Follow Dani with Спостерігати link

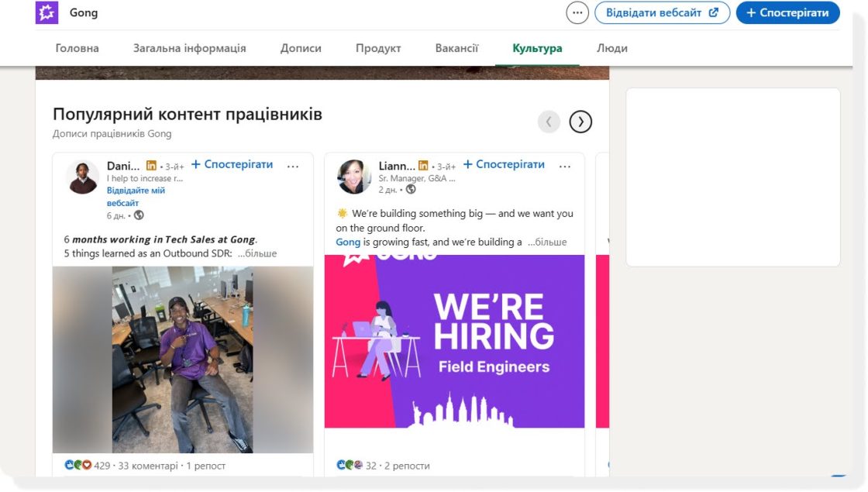pos(232,164)
